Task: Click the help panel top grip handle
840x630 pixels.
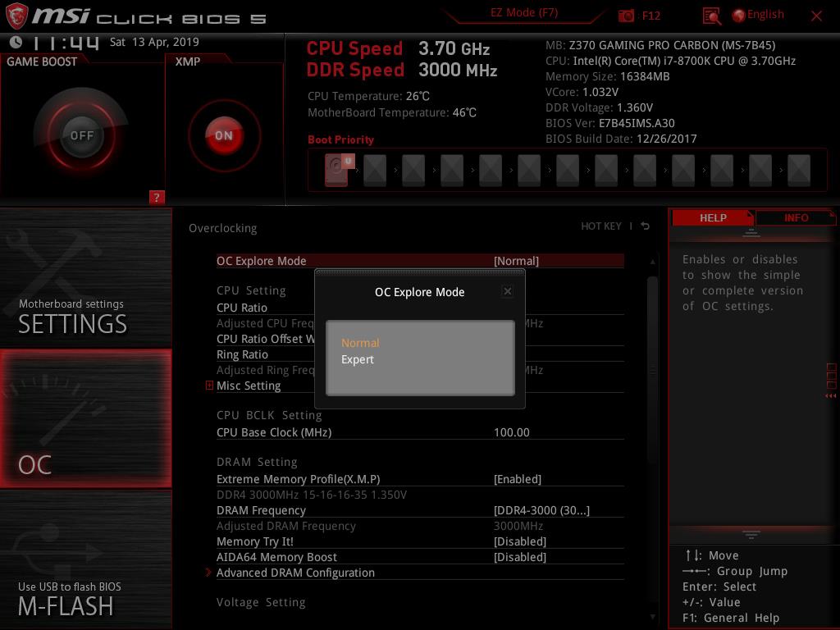Action: point(751,233)
